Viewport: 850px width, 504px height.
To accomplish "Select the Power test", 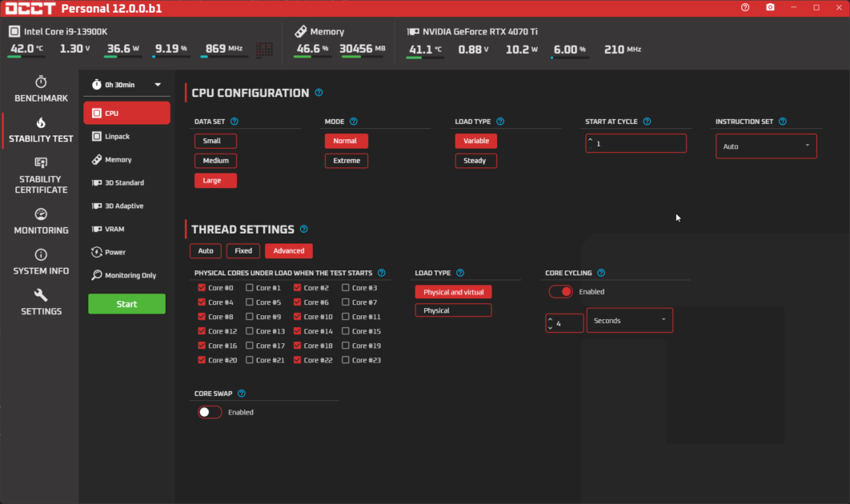I will point(126,252).
